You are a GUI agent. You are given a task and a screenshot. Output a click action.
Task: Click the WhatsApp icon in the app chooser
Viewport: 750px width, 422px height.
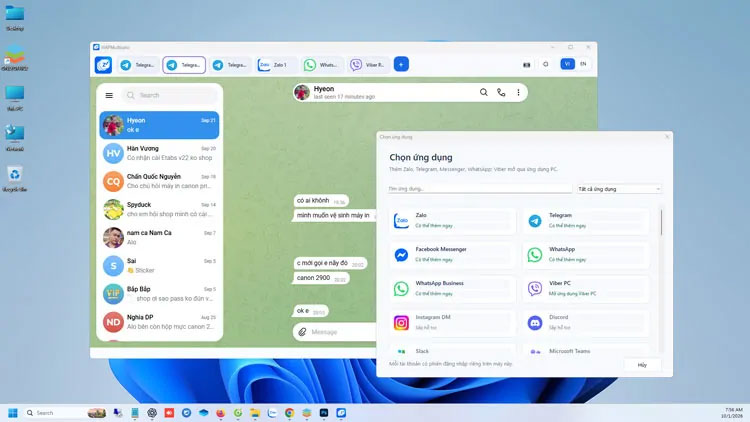click(535, 255)
